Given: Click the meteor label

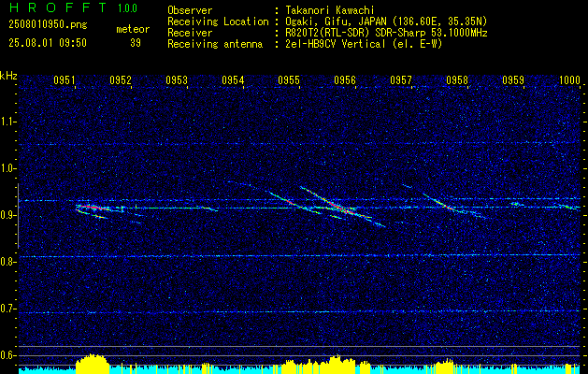Looking at the screenshot, I should tap(133, 29).
